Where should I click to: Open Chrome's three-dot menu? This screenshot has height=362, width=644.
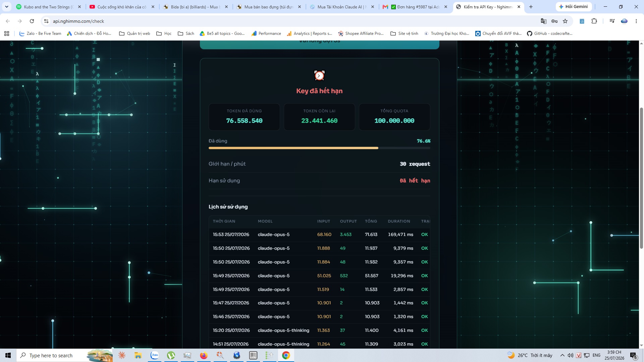(x=636, y=21)
